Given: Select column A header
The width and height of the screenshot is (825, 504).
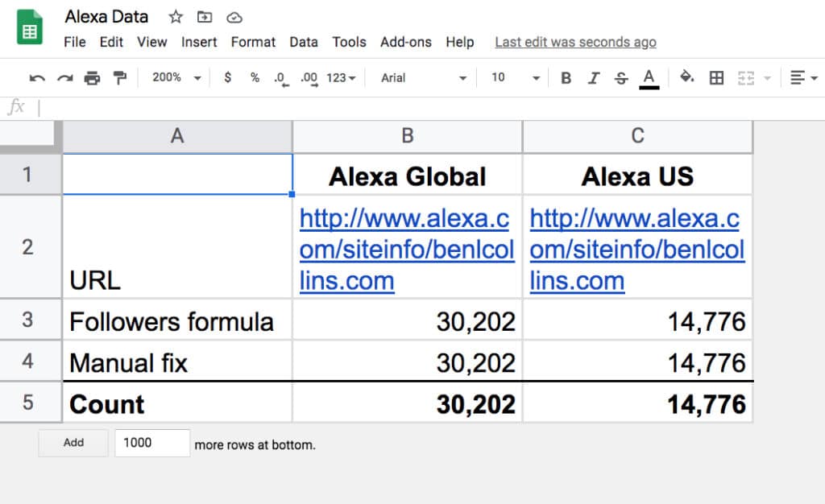Looking at the screenshot, I should [x=177, y=136].
